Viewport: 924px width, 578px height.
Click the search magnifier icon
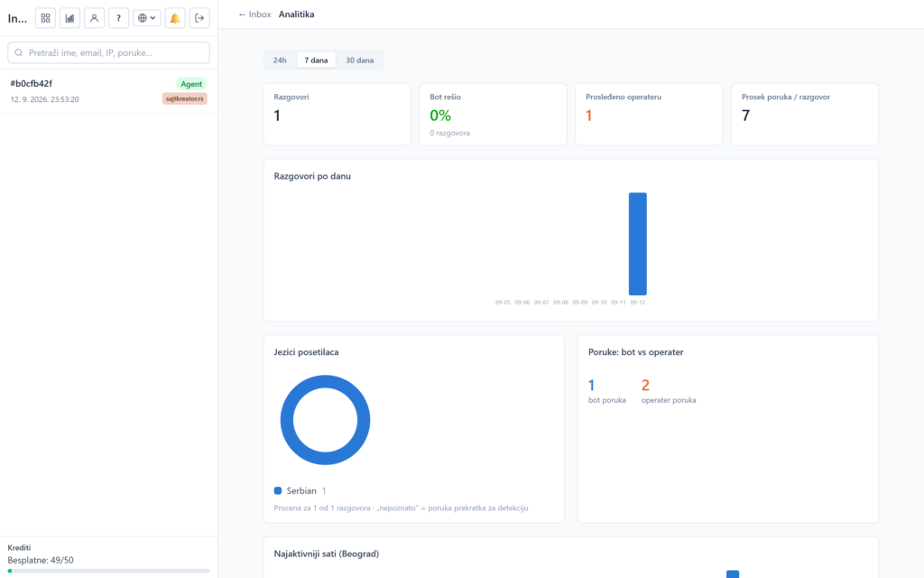click(x=19, y=52)
